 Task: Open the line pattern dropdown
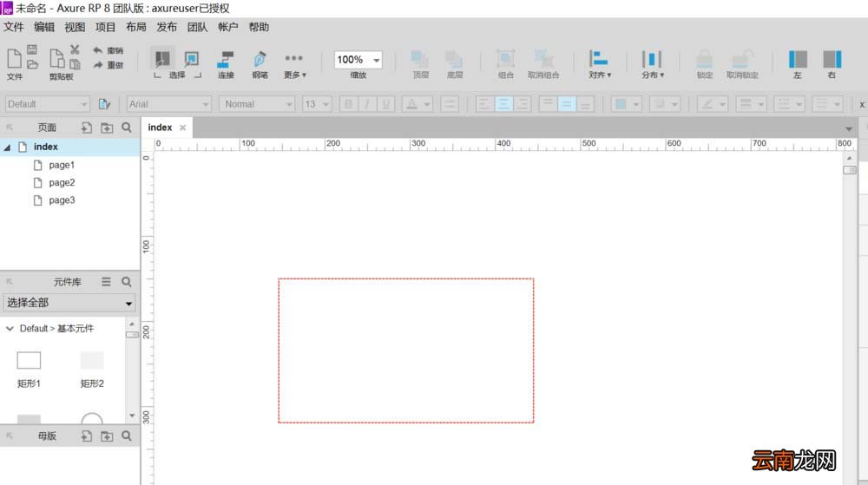(x=789, y=104)
